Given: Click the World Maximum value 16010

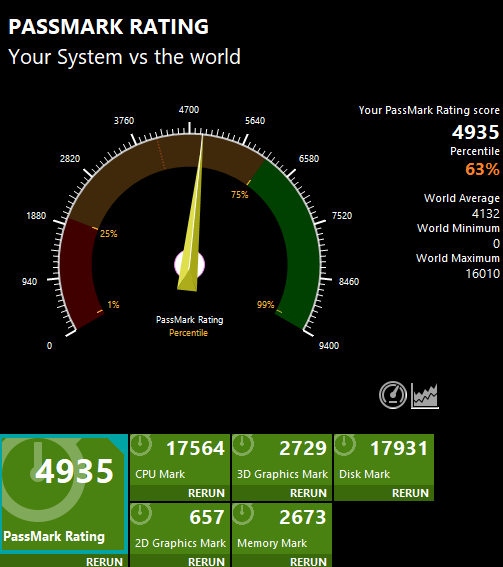Looking at the screenshot, I should pos(483,274).
